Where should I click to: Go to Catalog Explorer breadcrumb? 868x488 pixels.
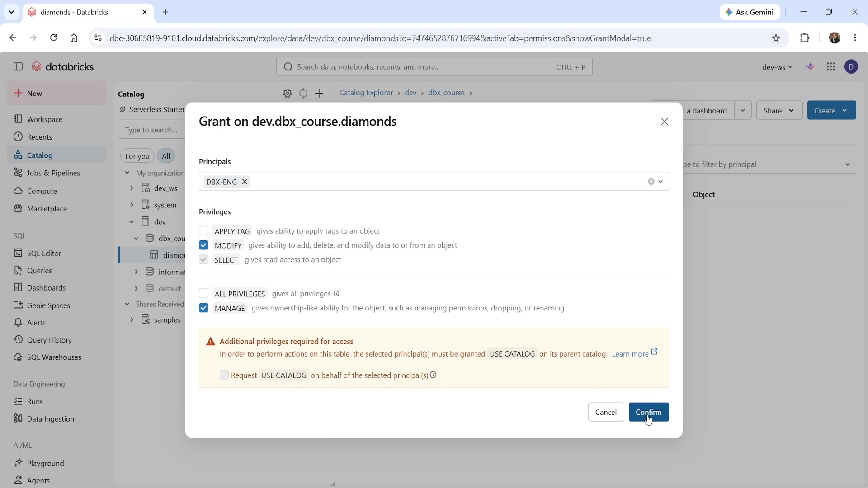pyautogui.click(x=366, y=93)
